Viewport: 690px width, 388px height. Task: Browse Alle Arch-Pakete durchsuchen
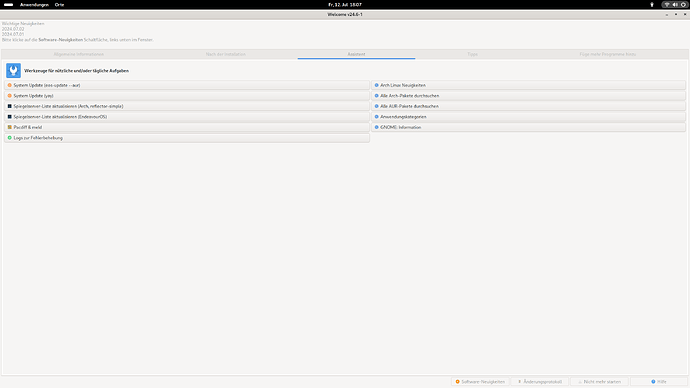(x=529, y=95)
